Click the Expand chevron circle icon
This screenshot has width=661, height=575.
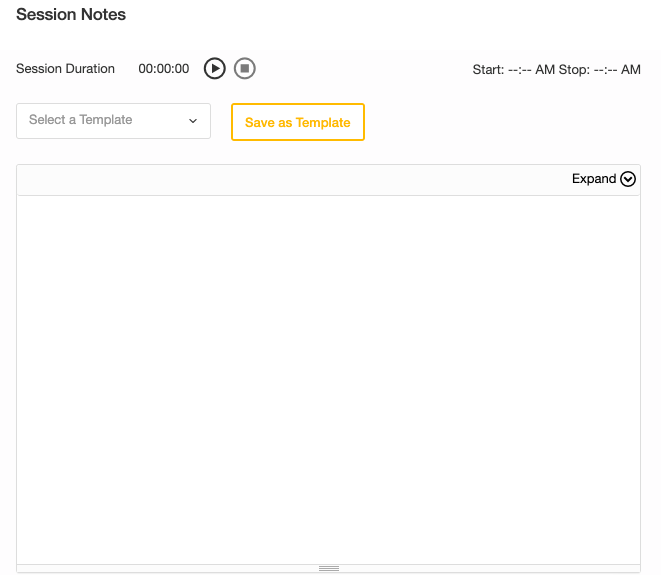tap(628, 179)
